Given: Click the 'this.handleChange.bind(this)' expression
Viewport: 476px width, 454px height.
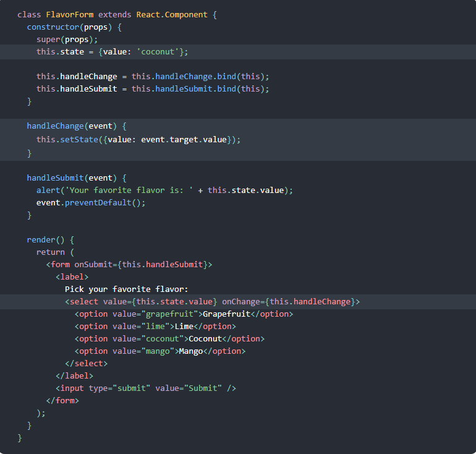Looking at the screenshot, I should coord(198,76).
